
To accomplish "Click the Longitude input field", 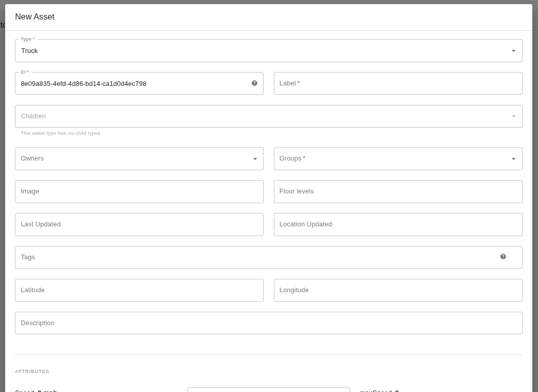I will [x=397, y=290].
